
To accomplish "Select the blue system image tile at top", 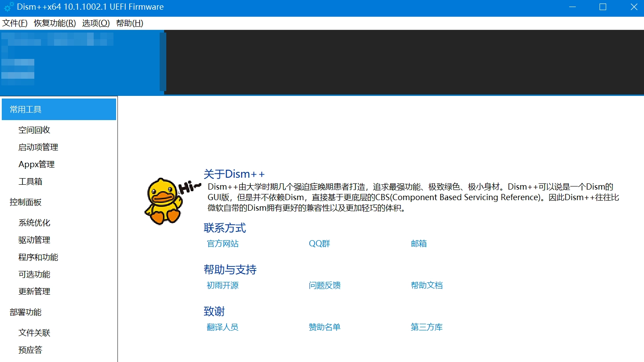I will [x=82, y=62].
